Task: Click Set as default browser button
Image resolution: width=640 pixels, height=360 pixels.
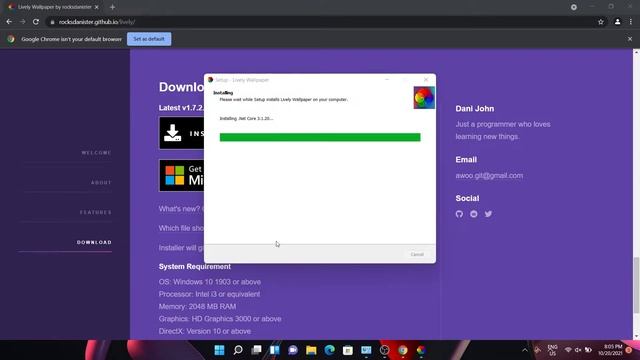Action: pos(149,39)
